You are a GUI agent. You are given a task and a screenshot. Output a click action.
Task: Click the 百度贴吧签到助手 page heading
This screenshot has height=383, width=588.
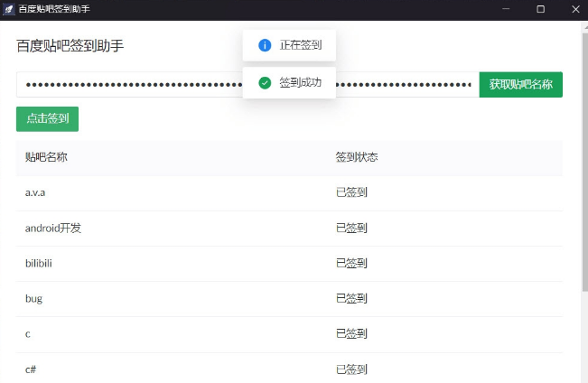(x=70, y=46)
